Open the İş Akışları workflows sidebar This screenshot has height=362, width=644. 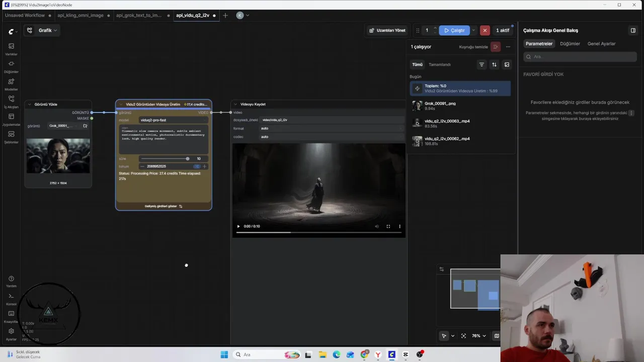(11, 102)
